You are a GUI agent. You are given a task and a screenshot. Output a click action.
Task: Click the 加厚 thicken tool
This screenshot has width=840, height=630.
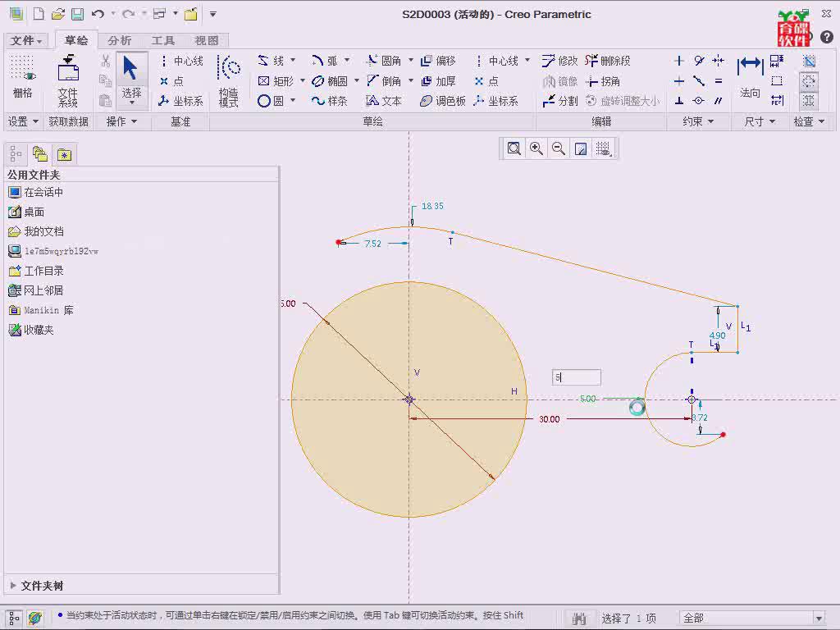(x=438, y=81)
